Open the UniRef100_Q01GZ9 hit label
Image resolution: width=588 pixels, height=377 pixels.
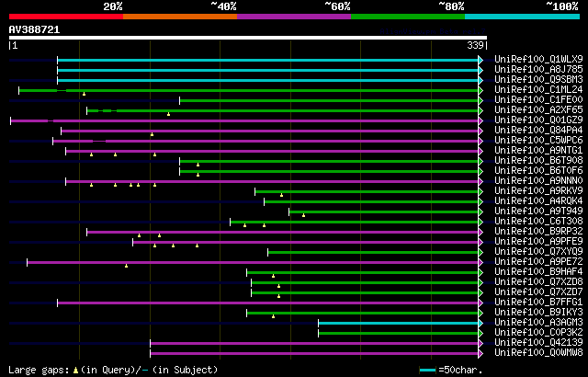click(x=538, y=120)
